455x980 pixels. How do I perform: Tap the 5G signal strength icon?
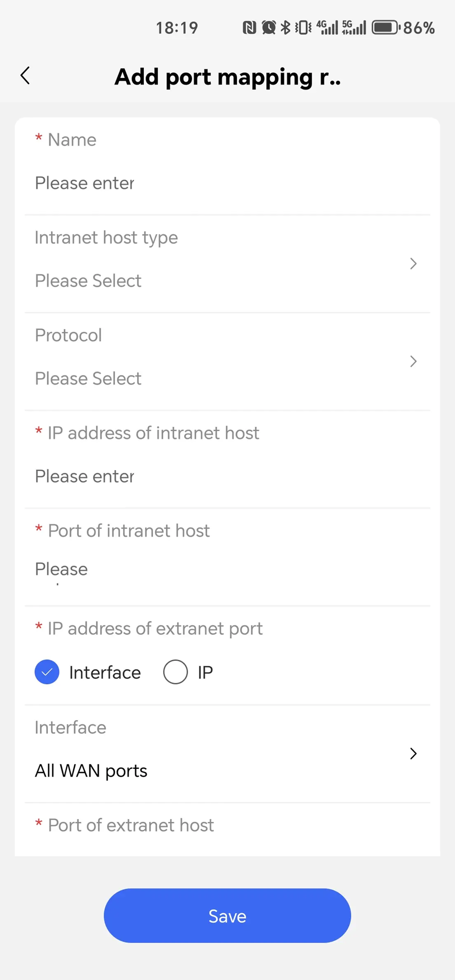point(354,28)
